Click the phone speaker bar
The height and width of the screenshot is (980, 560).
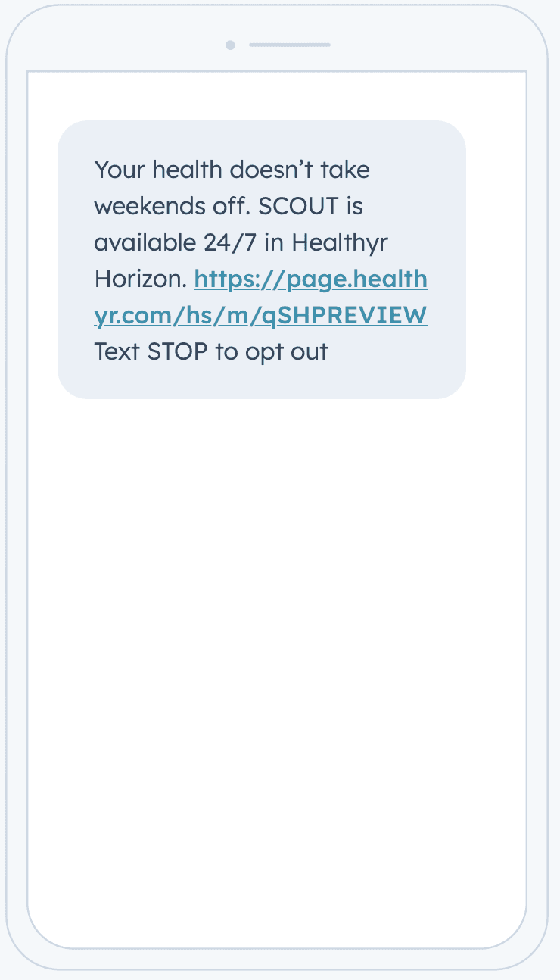(x=290, y=45)
